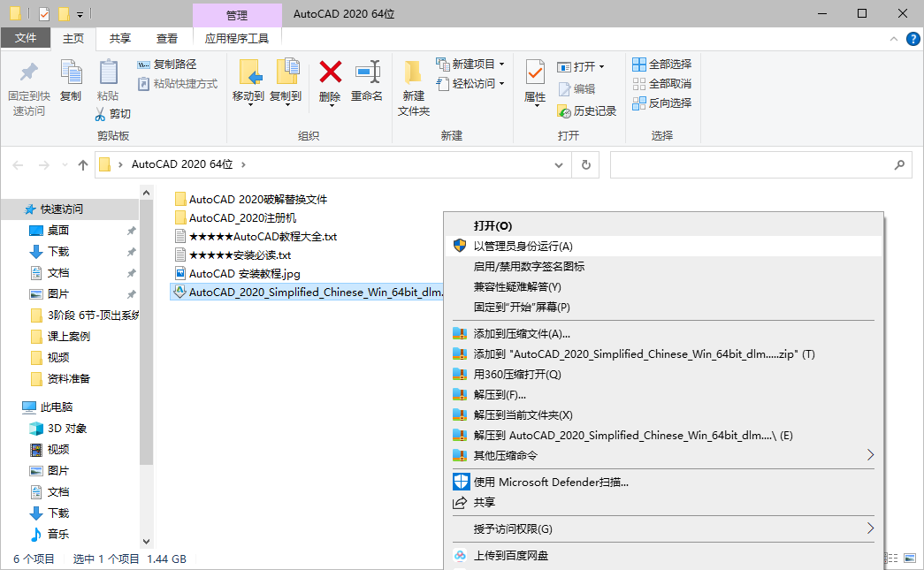
Task: Open the 应用程序工具 tab
Action: coord(236,38)
